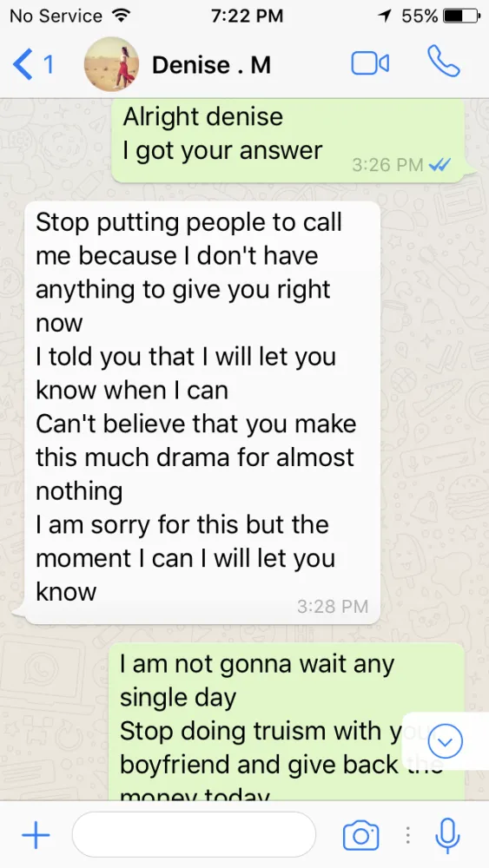Tap the Wi-Fi icon in status bar
The height and width of the screenshot is (868, 489).
pyautogui.click(x=118, y=15)
